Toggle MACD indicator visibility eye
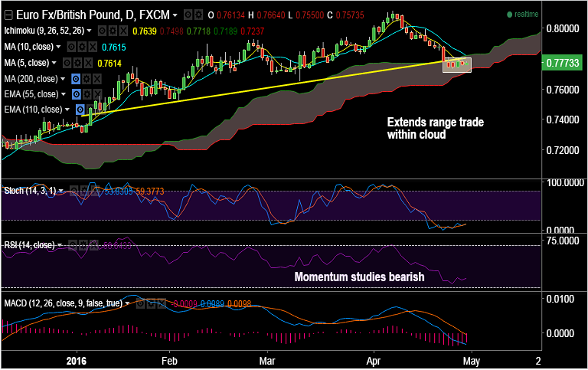This screenshot has height=370, width=588. 140,303
